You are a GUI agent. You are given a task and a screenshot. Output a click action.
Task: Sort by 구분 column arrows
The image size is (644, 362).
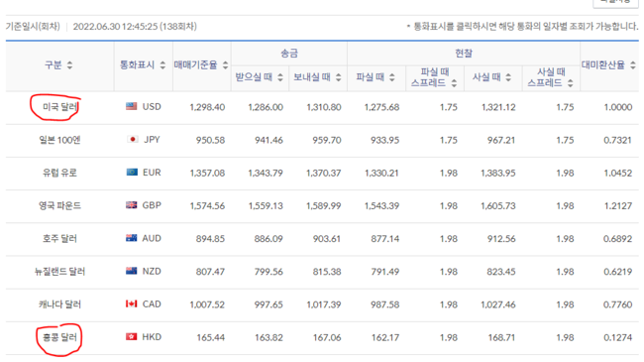pyautogui.click(x=69, y=65)
